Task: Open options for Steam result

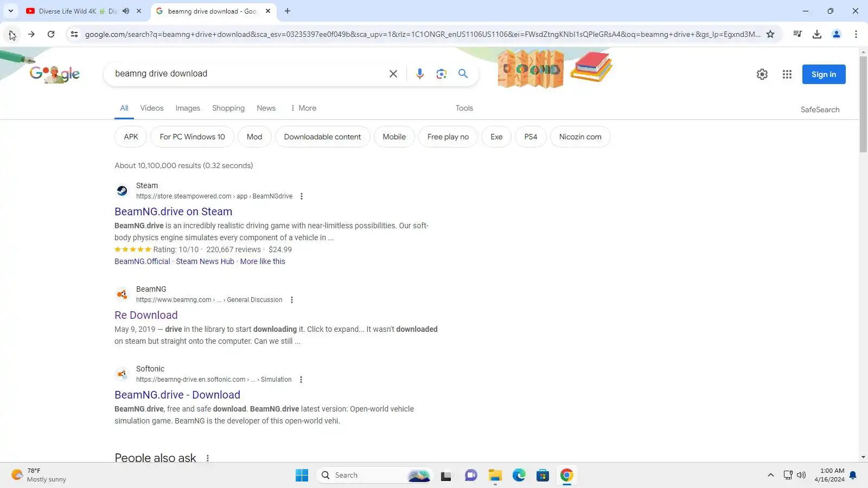Action: click(302, 196)
